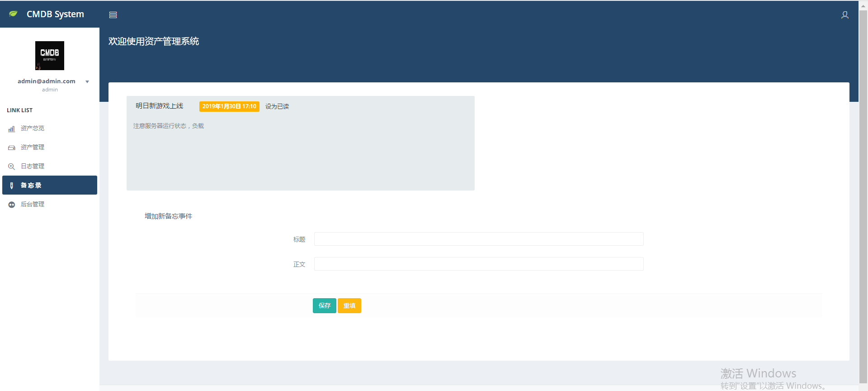Click the round icon for 后台管理
This screenshot has height=391, width=868.
click(x=12, y=205)
